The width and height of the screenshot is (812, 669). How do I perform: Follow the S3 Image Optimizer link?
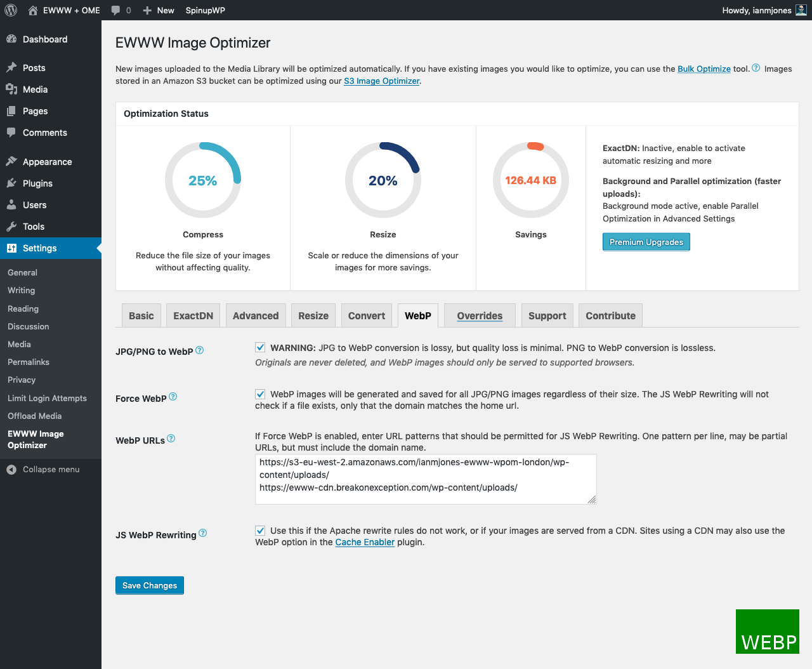click(382, 81)
